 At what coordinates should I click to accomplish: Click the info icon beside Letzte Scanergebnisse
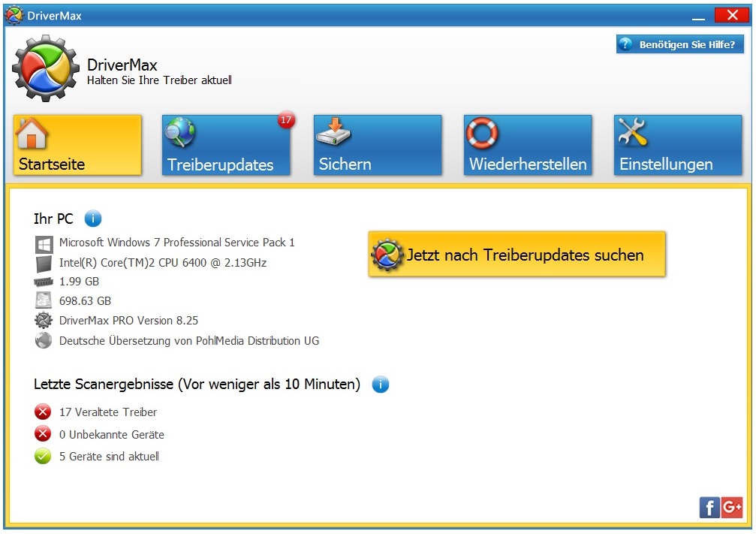click(x=381, y=385)
